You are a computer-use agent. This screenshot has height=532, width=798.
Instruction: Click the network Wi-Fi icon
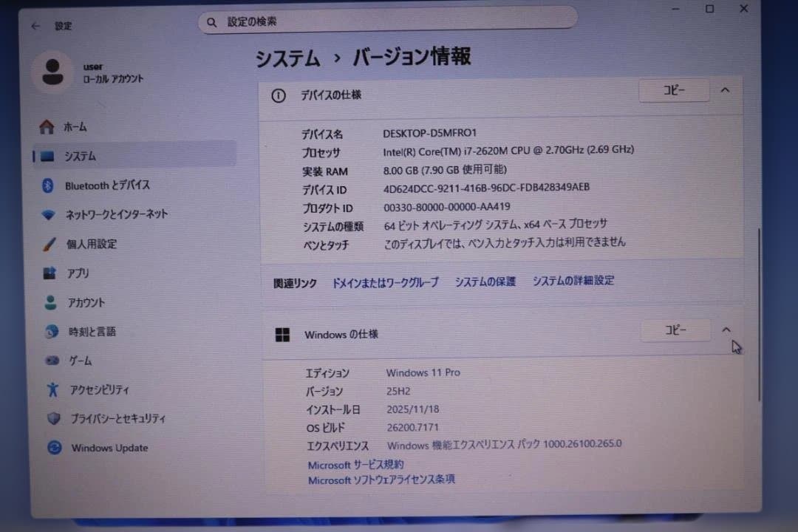[x=48, y=215]
